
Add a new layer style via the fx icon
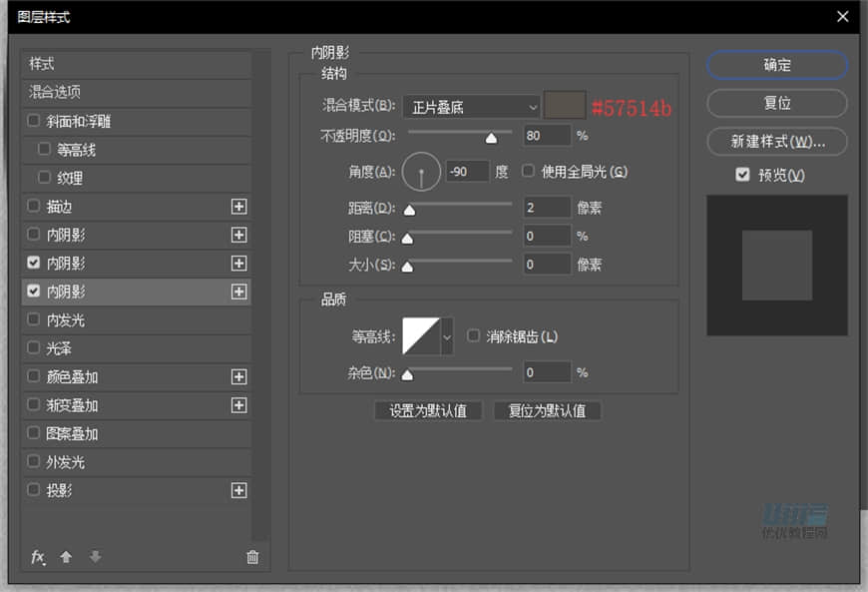point(38,557)
